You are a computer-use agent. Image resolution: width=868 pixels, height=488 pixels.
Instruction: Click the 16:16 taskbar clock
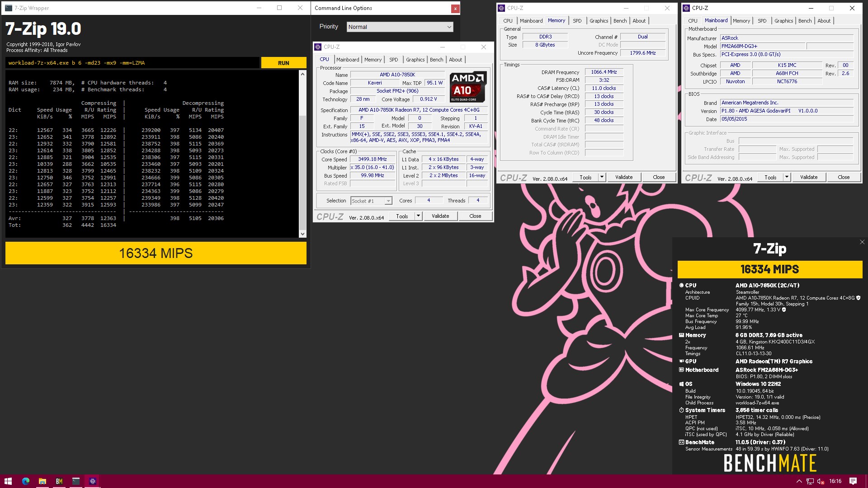tap(835, 481)
